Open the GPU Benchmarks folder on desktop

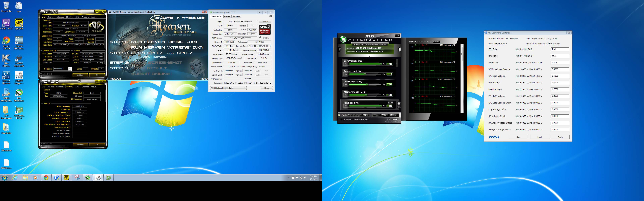tap(6, 112)
